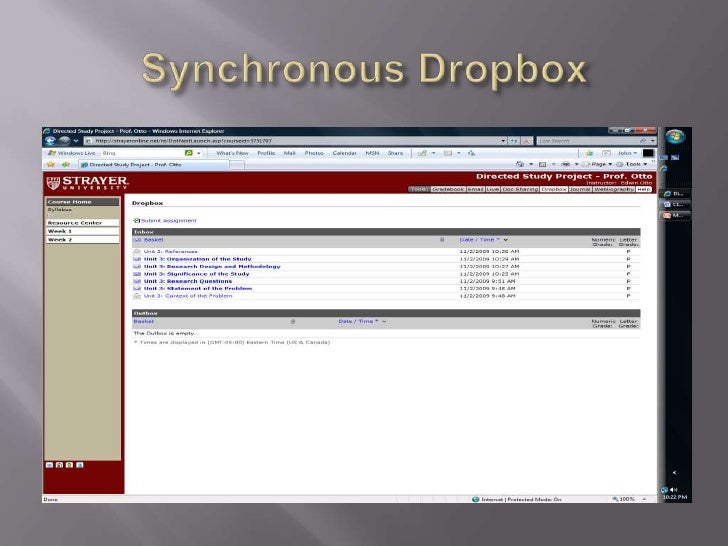728x546 pixels.
Task: Click the Help button in course tools
Action: (644, 189)
